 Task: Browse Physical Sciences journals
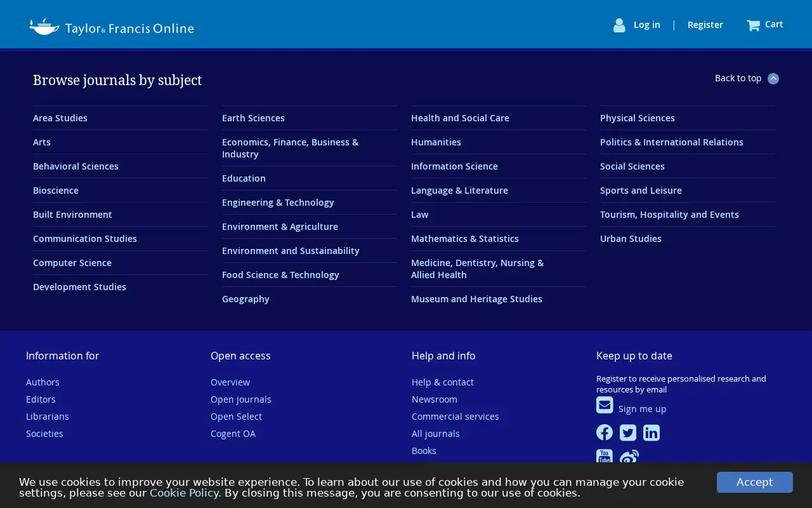[638, 118]
